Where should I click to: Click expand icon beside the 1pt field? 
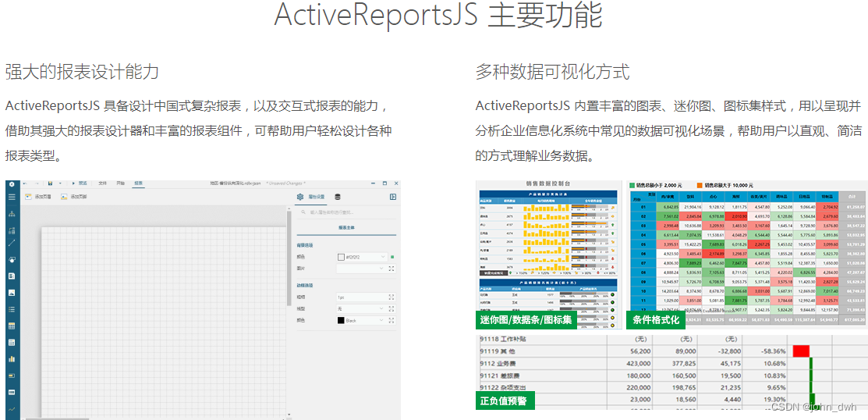[x=392, y=297]
